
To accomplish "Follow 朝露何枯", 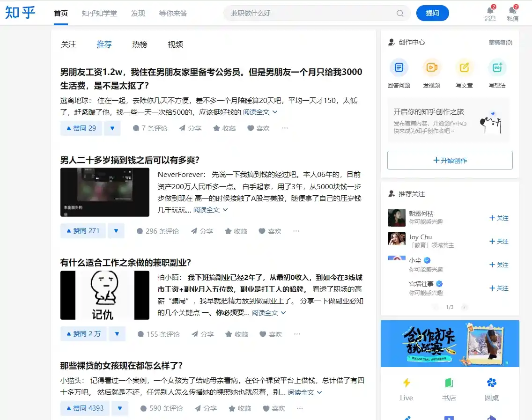I will pos(499,218).
